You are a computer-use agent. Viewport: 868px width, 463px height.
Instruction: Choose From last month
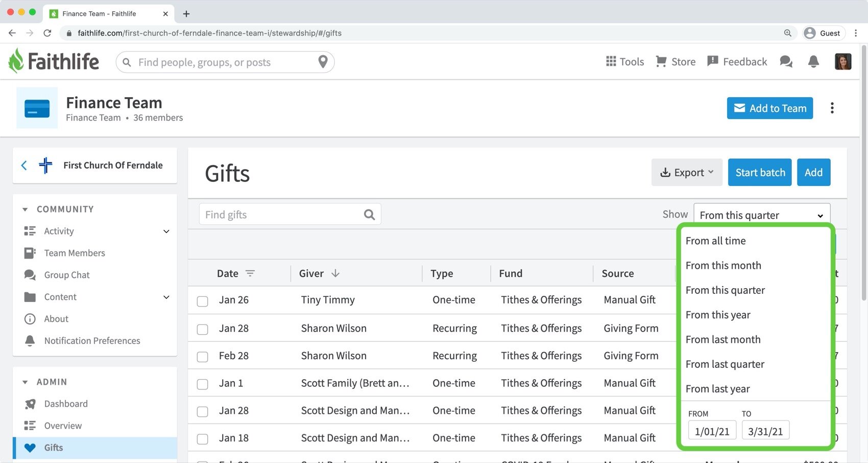tap(723, 339)
